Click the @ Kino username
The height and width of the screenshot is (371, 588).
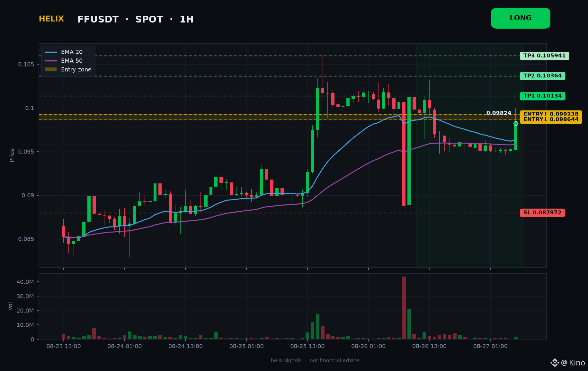573,363
